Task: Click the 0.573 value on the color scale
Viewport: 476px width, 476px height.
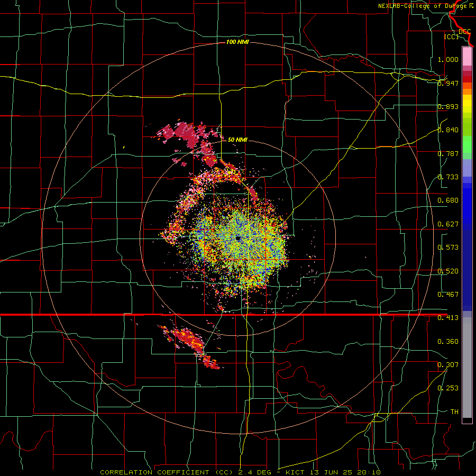Action: click(448, 248)
